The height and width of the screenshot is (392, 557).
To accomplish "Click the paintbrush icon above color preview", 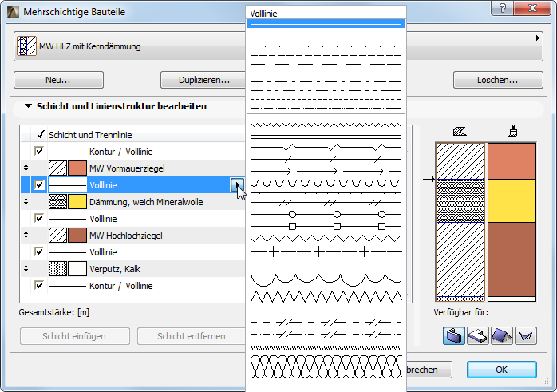I will point(512,131).
